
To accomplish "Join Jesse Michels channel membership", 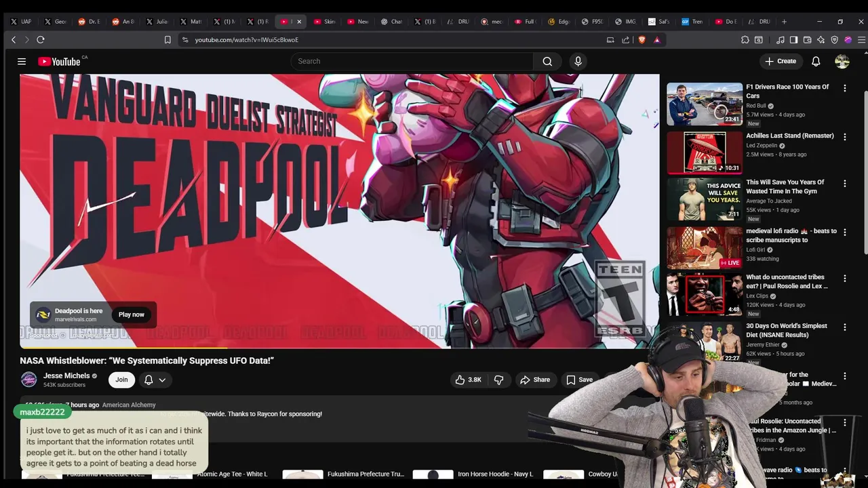I will point(121,380).
